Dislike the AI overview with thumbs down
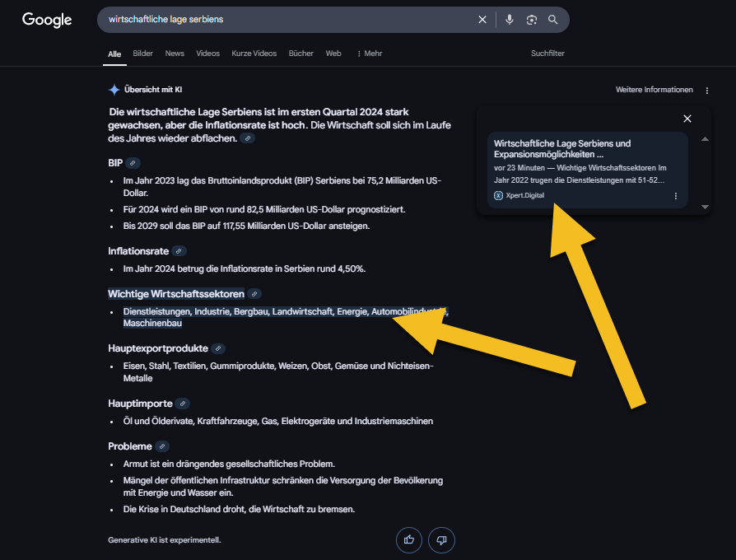This screenshot has height=560, width=736. pyautogui.click(x=441, y=539)
